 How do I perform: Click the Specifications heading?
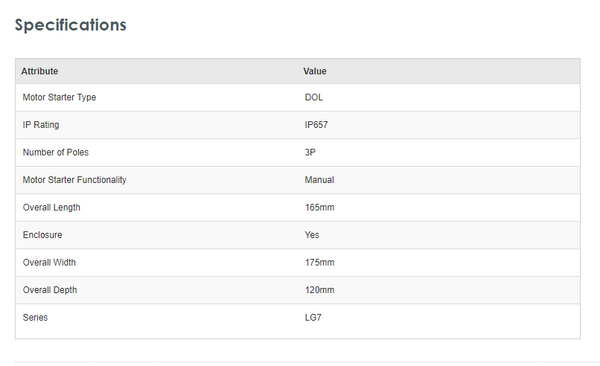coord(71,25)
